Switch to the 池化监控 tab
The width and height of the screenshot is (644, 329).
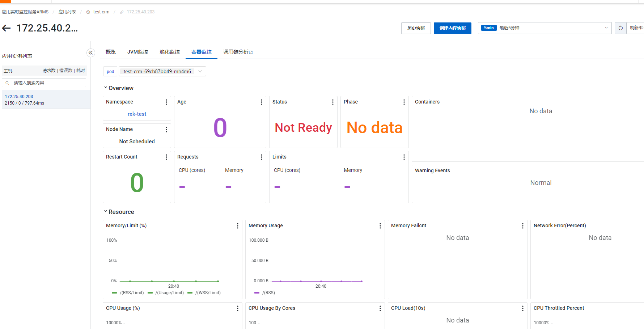point(170,52)
